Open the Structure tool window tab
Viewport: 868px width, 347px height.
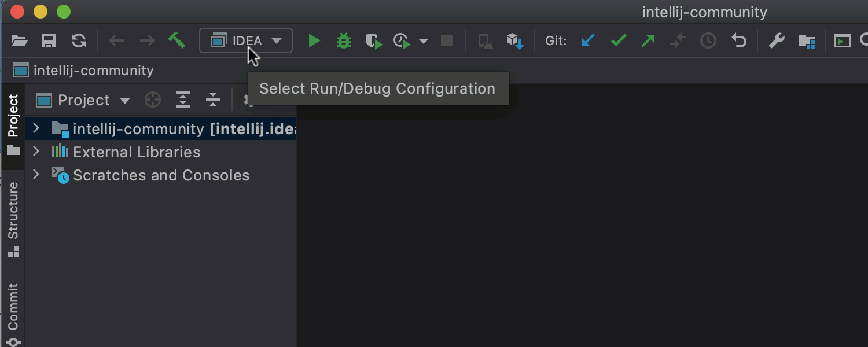pos(13,219)
